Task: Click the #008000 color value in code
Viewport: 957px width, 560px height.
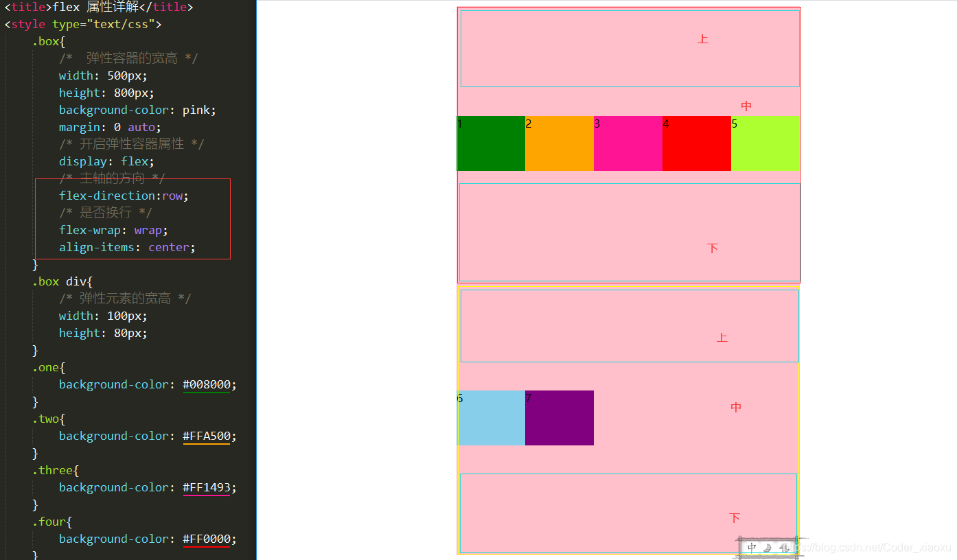Action: pyautogui.click(x=207, y=385)
